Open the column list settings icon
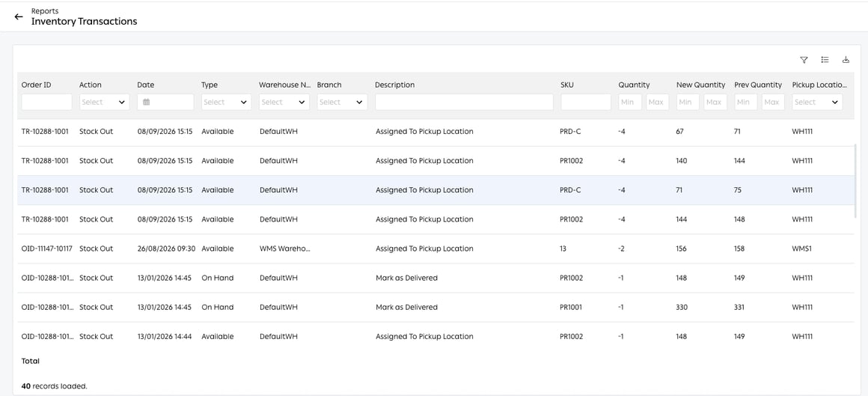 (x=825, y=60)
